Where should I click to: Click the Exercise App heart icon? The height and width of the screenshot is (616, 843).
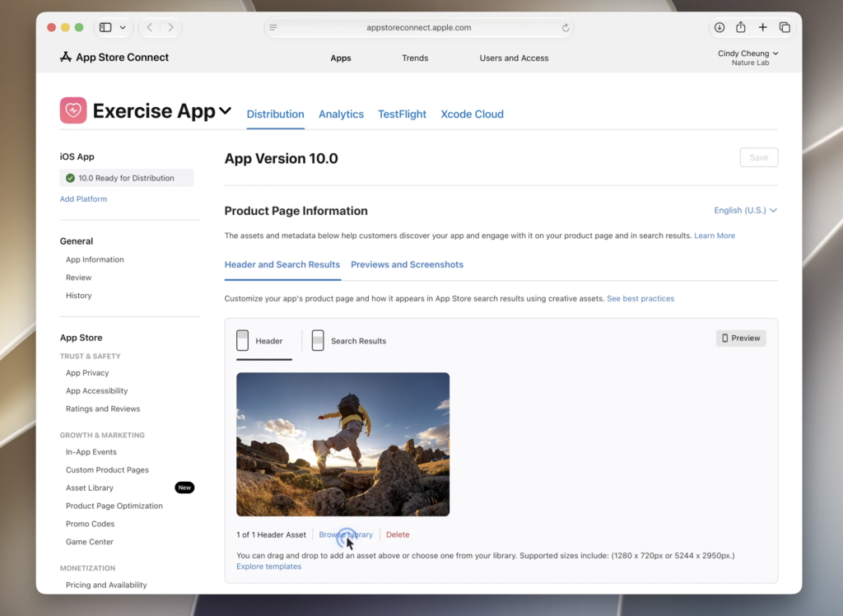coord(73,110)
